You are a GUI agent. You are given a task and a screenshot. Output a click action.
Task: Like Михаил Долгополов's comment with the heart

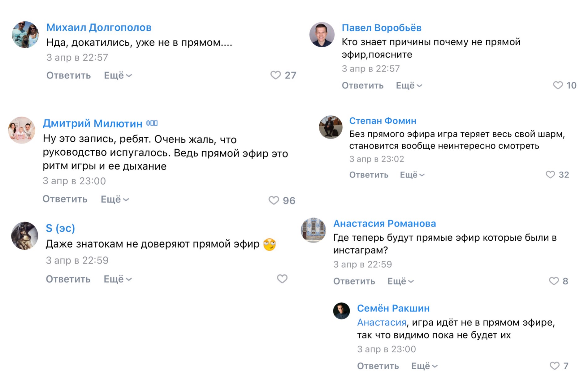click(x=275, y=75)
